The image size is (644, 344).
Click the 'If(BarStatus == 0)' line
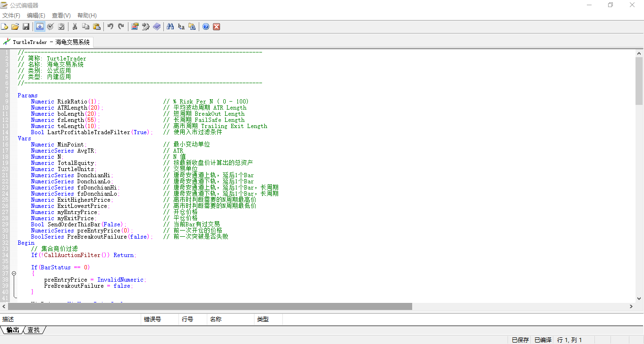[x=61, y=267]
